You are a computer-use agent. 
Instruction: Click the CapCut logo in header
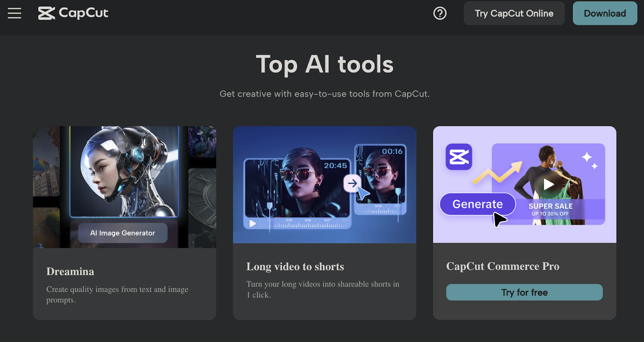click(x=73, y=13)
